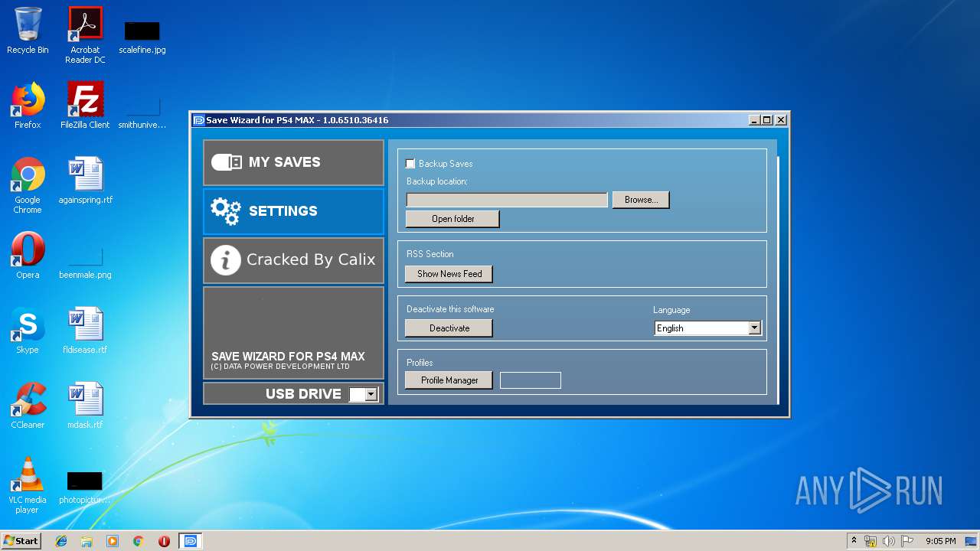980x551 pixels.
Task: Click the Show News Feed button
Action: coord(449,274)
